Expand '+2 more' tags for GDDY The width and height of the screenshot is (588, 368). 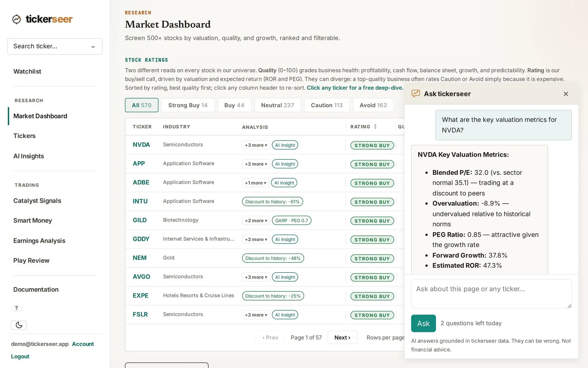click(256, 239)
